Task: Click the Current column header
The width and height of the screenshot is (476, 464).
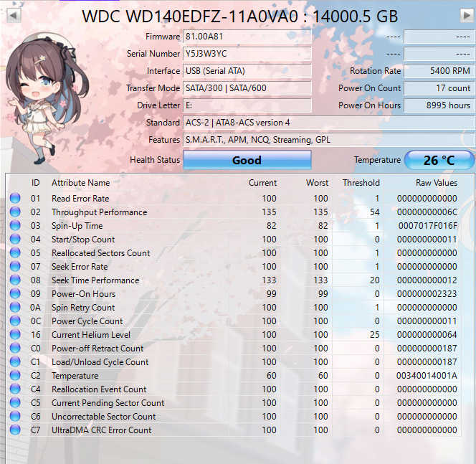Action: (x=262, y=183)
